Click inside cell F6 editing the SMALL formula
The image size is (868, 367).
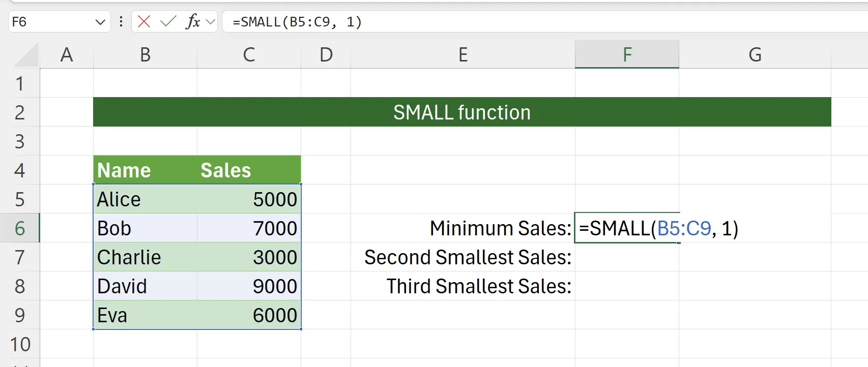pos(627,228)
